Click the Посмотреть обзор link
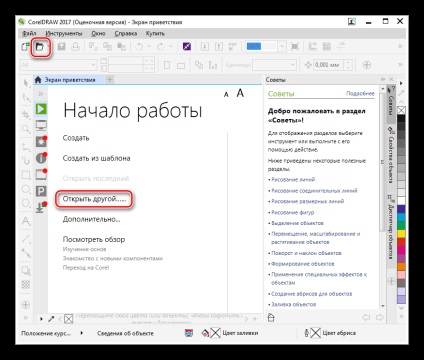 pyautogui.click(x=94, y=239)
